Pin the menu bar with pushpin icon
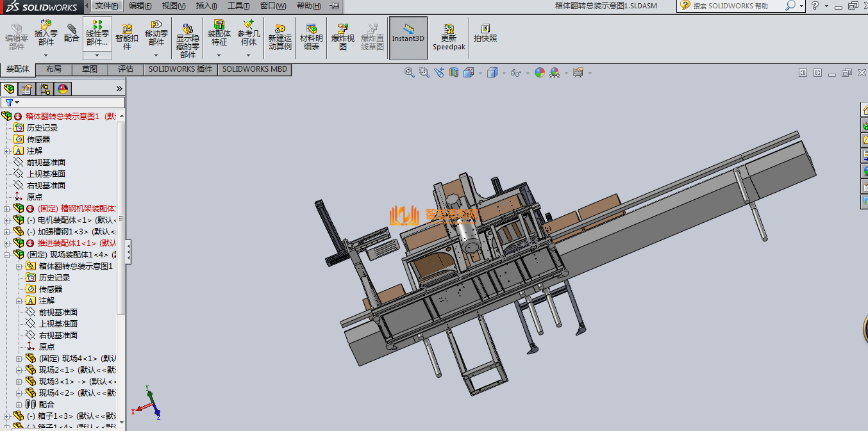The image size is (868, 431). [334, 6]
